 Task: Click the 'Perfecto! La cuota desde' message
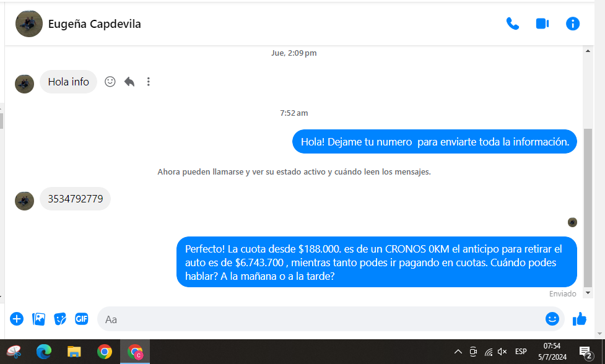tap(376, 262)
